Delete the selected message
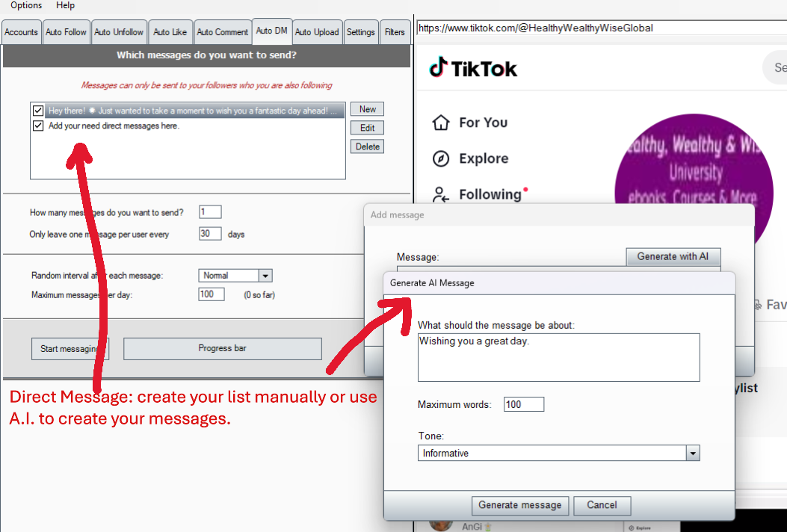 367,146
